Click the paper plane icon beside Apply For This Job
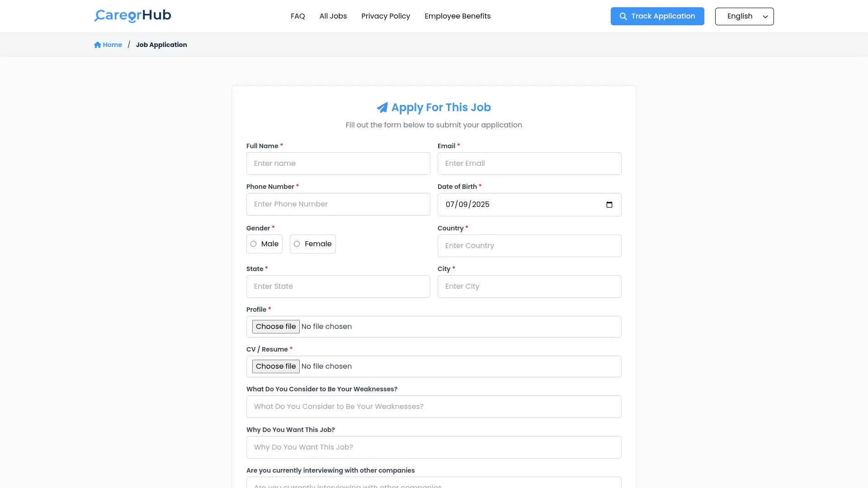 click(x=382, y=108)
